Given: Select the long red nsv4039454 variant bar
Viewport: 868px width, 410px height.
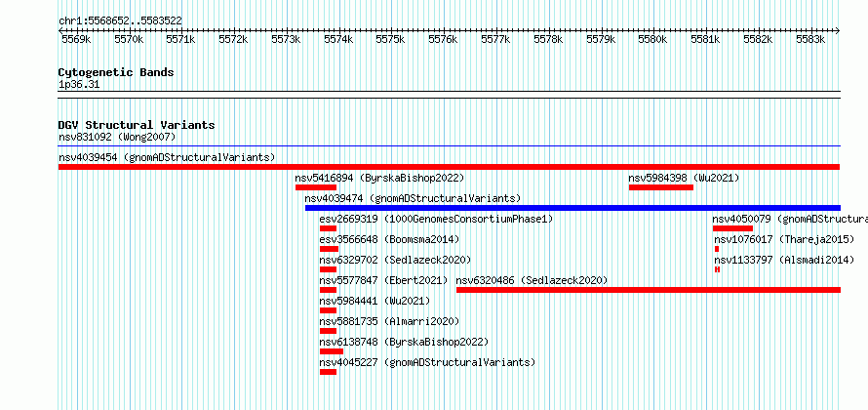Looking at the screenshot, I should (450, 167).
